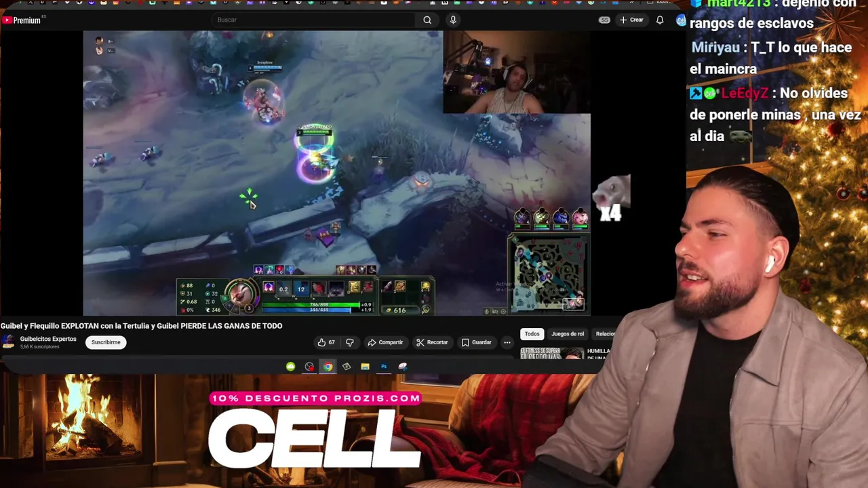Click the green app icon in taskbar
Image resolution: width=868 pixels, height=488 pixels.
[291, 367]
